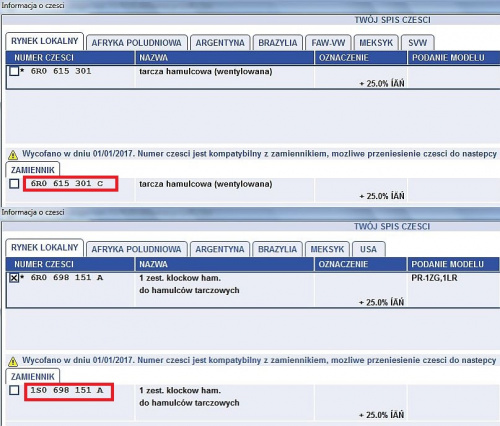
Task: Select replacement part number 1S0 698 151 A
Action: click(67, 390)
